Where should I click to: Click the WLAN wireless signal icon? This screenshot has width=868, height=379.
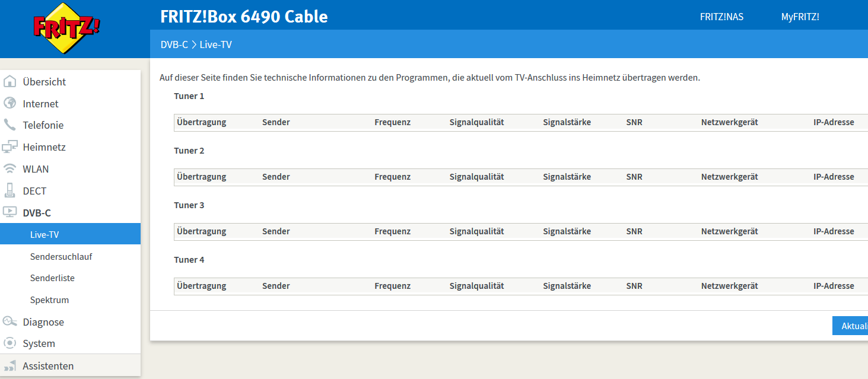(9, 169)
